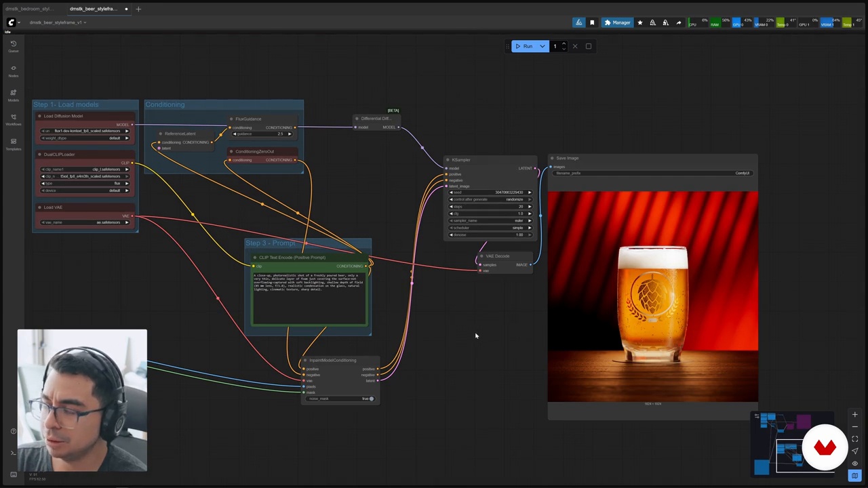Add a new workflow tab with plus
Image resolution: width=868 pixels, height=488 pixels.
coord(138,9)
